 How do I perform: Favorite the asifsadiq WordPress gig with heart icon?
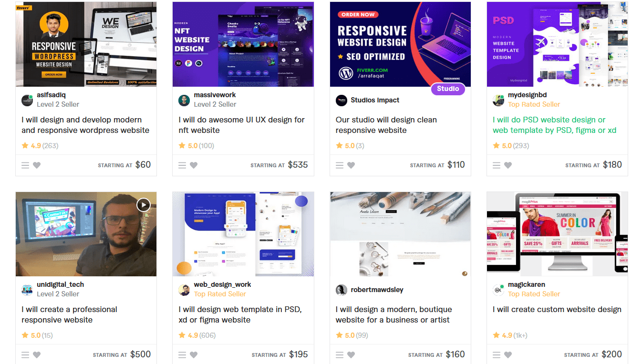click(x=37, y=165)
